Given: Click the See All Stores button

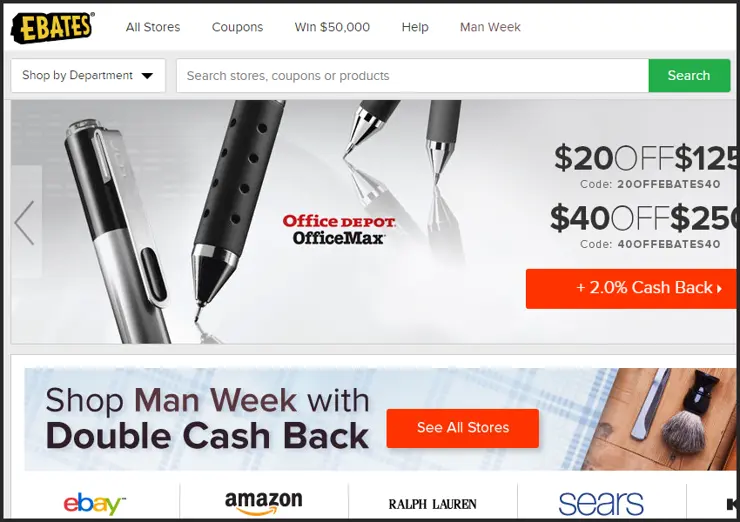Looking at the screenshot, I should [462, 428].
